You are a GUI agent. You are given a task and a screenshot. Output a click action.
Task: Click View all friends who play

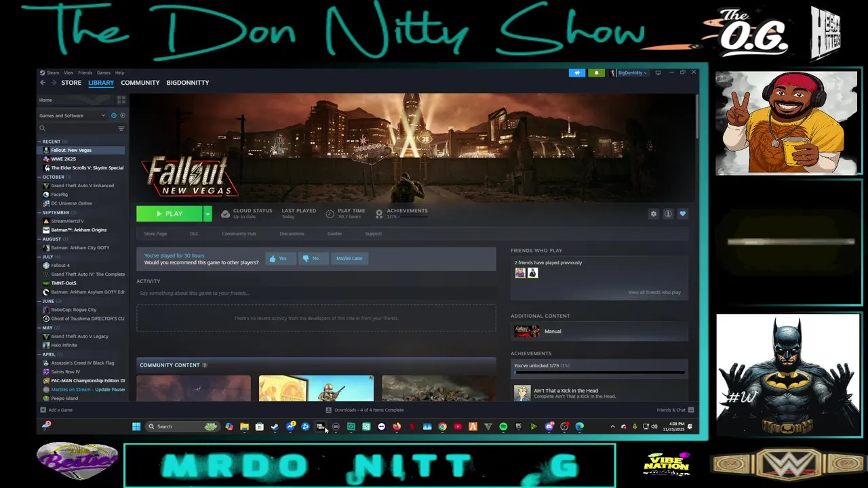click(654, 292)
